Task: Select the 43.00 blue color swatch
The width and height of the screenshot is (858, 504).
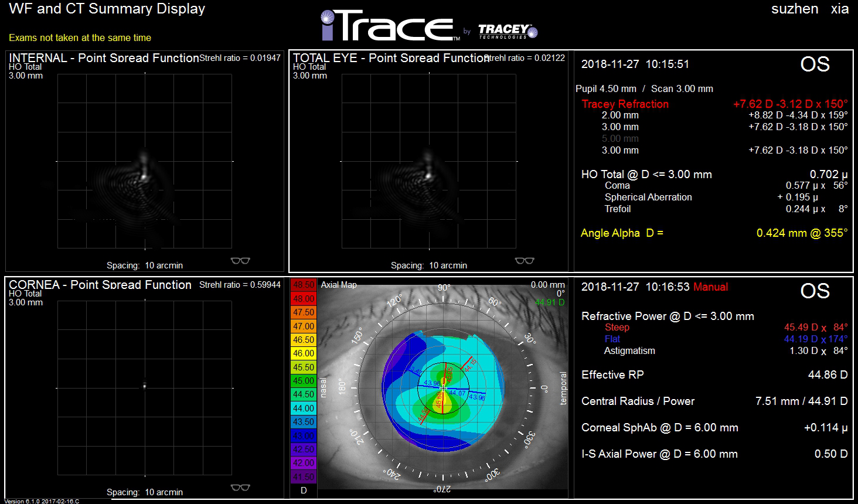Action: coord(304,435)
